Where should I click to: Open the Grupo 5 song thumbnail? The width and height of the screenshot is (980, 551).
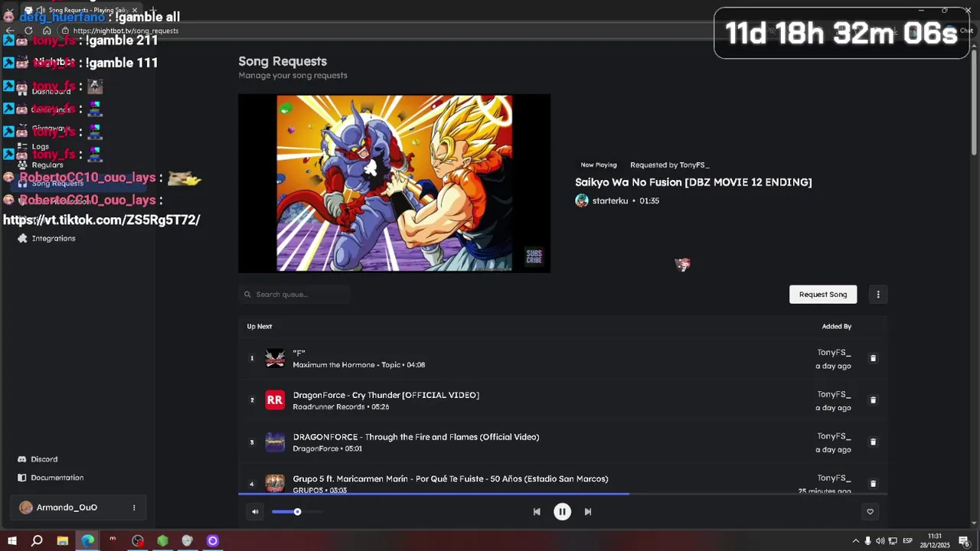tap(275, 483)
